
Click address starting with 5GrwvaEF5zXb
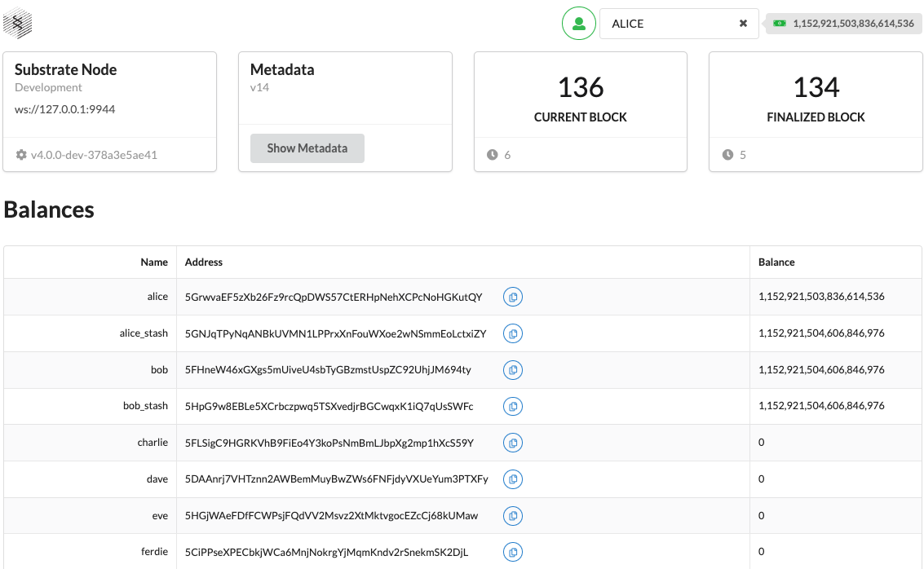pyautogui.click(x=334, y=298)
